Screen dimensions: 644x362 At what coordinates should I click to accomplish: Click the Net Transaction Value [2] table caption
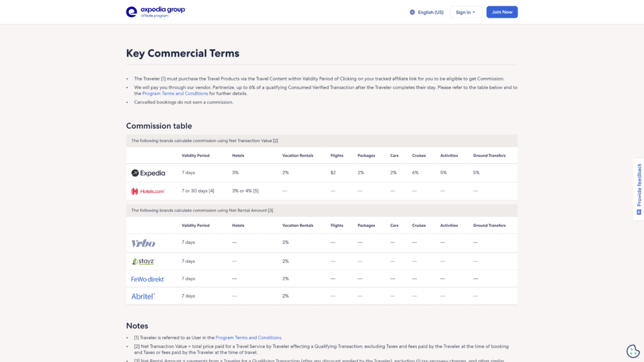tap(204, 141)
